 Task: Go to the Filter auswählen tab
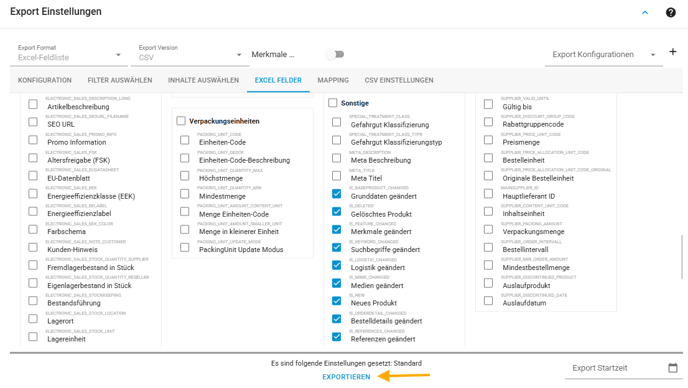coord(120,80)
